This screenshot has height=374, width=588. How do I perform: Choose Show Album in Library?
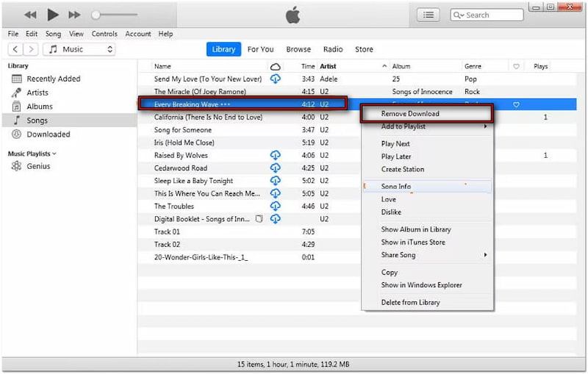427,229
